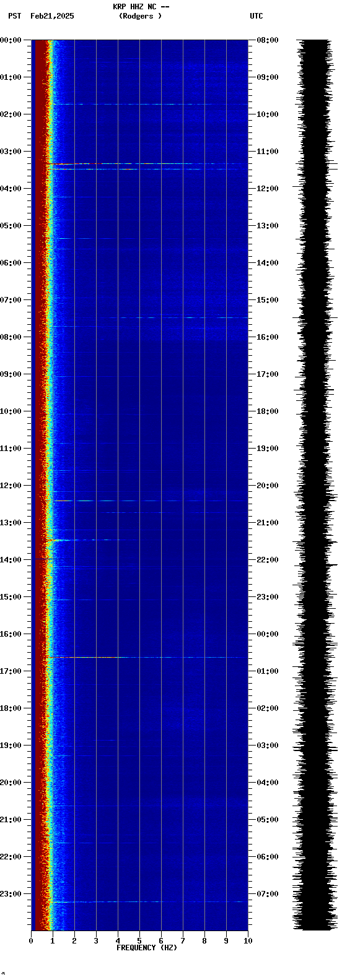Click the PST '09:00' time label
Viewport: 342px width, 980px height.
(11, 374)
